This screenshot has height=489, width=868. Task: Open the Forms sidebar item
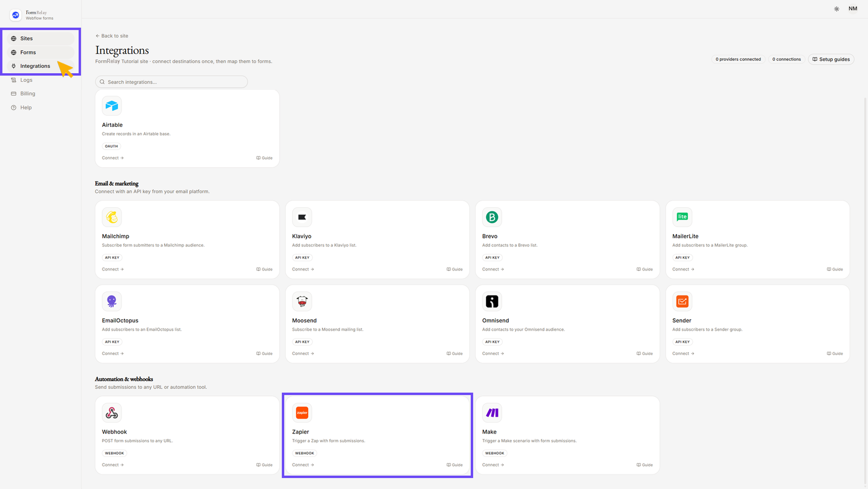(40, 53)
